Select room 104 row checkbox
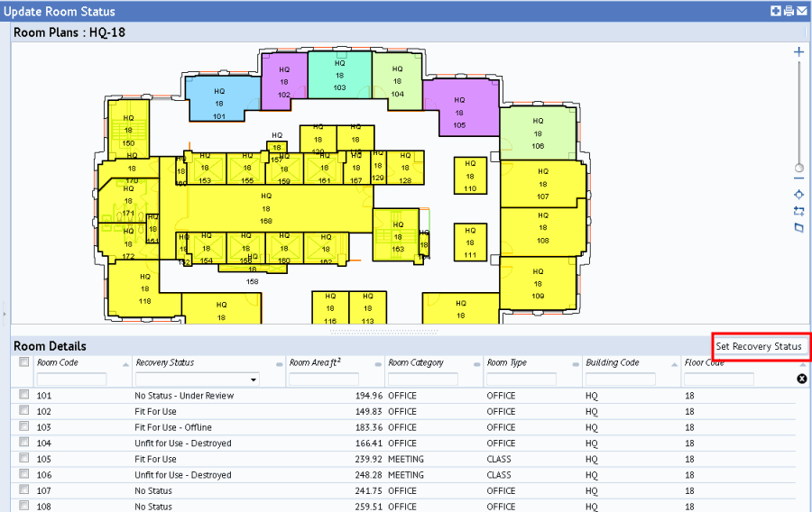The width and height of the screenshot is (812, 512). pyautogui.click(x=24, y=443)
